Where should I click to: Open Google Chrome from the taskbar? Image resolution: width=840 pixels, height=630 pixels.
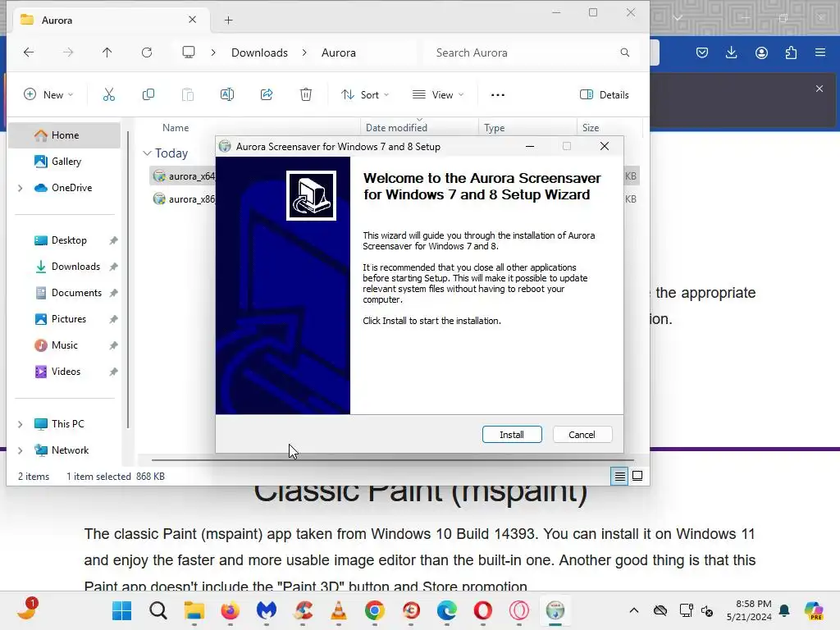click(374, 610)
